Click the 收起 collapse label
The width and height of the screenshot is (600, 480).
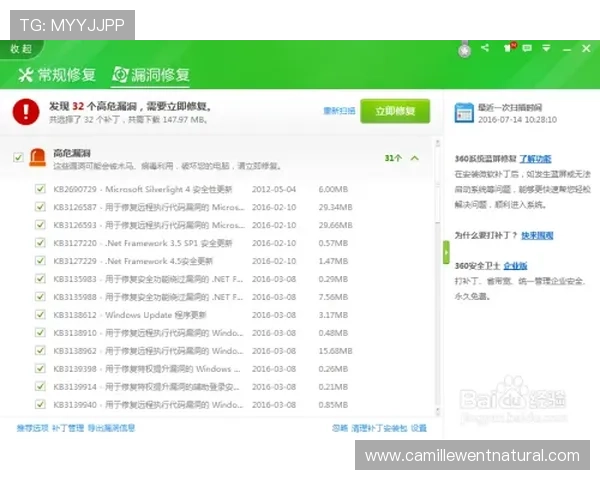point(21,49)
